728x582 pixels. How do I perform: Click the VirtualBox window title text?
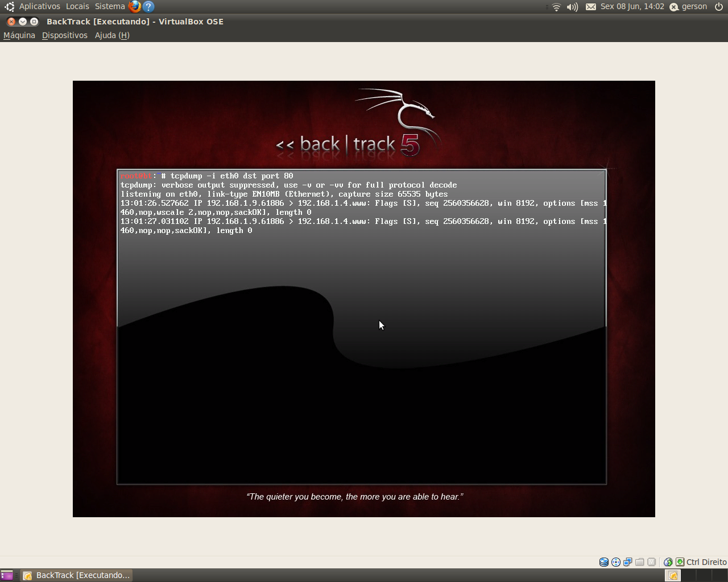click(135, 22)
